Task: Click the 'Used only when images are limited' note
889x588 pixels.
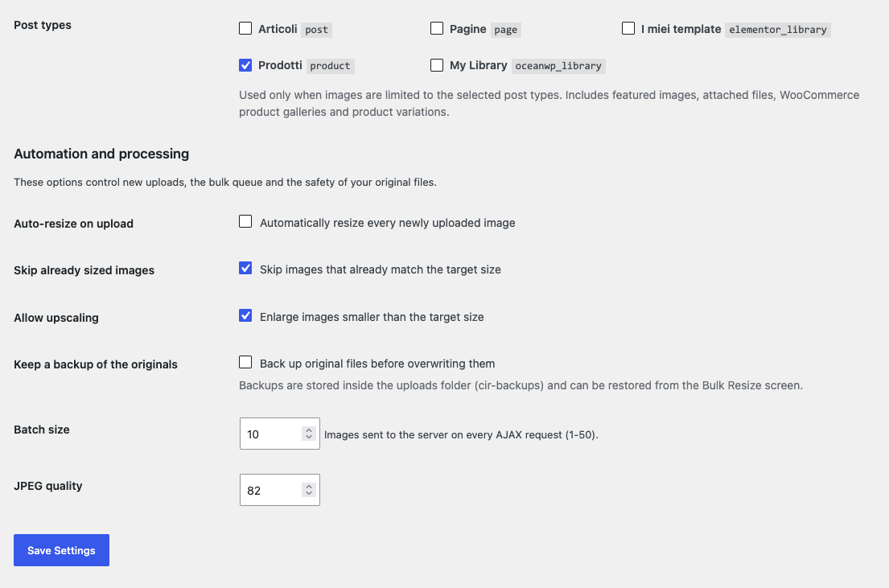Action: [549, 103]
